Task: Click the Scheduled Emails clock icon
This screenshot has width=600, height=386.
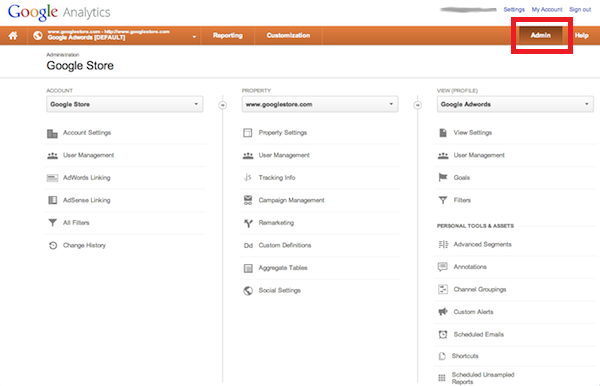Action: click(x=443, y=335)
